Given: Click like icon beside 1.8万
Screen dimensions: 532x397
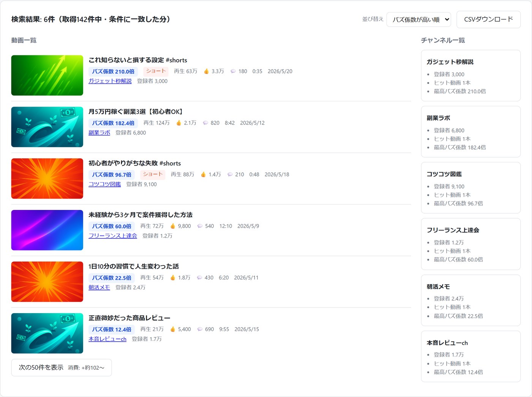Looking at the screenshot, I should point(173,277).
